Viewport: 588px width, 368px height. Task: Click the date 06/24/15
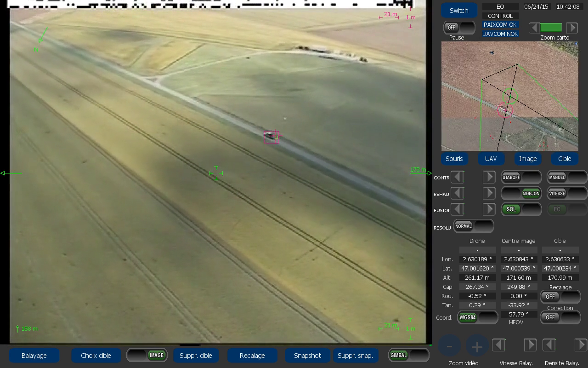(536, 7)
